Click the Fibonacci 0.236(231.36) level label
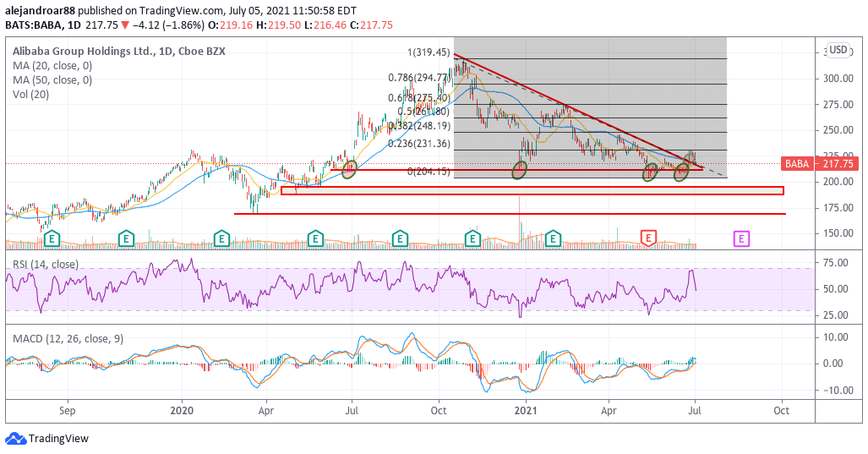Image resolution: width=868 pixels, height=454 pixels. click(419, 144)
